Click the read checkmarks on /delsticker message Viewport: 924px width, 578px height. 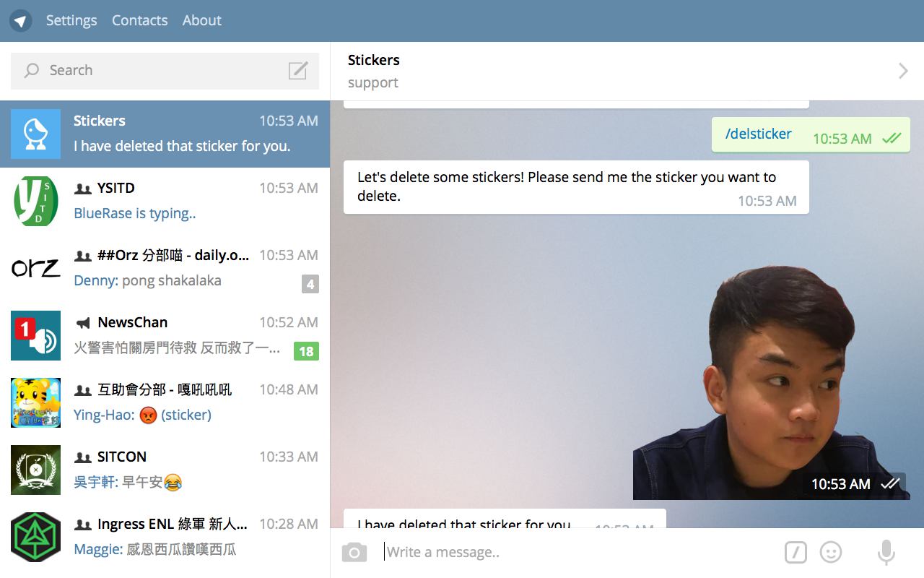[x=892, y=138]
